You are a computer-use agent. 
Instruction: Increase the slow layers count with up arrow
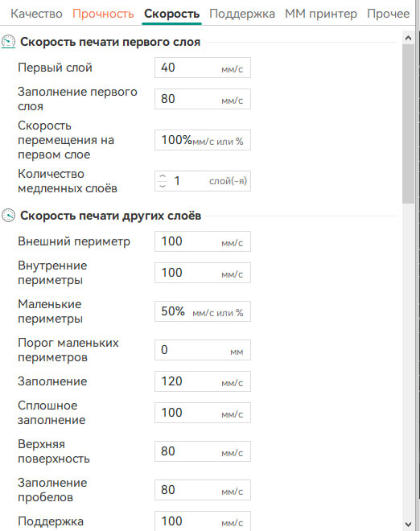[x=163, y=177]
